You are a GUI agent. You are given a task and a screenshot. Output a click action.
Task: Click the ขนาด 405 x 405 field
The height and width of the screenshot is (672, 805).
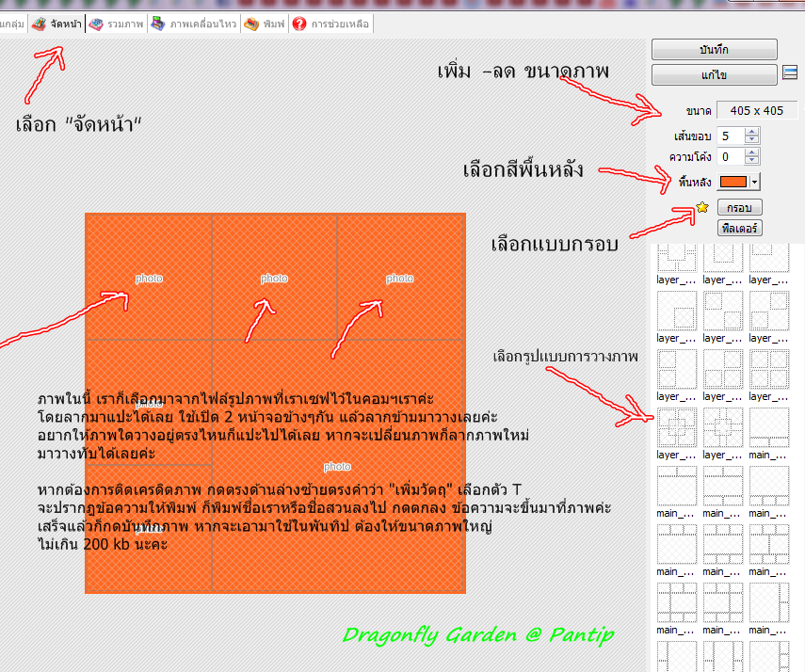click(757, 110)
